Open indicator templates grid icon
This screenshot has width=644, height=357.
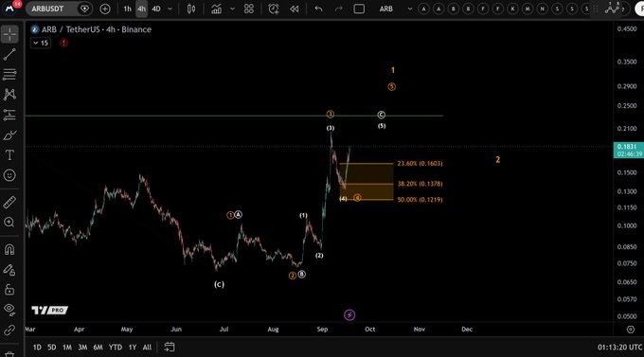pyautogui.click(x=249, y=9)
